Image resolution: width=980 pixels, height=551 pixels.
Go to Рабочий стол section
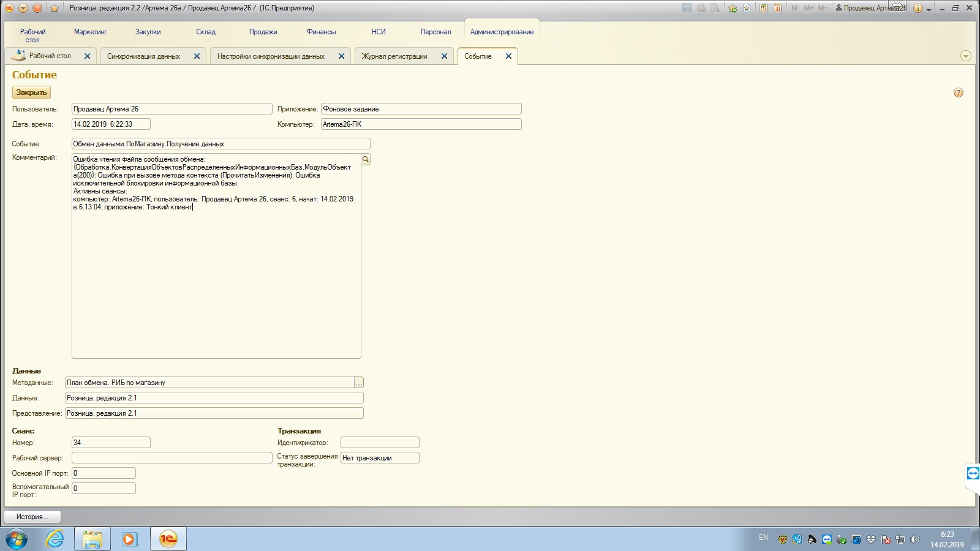pyautogui.click(x=32, y=36)
